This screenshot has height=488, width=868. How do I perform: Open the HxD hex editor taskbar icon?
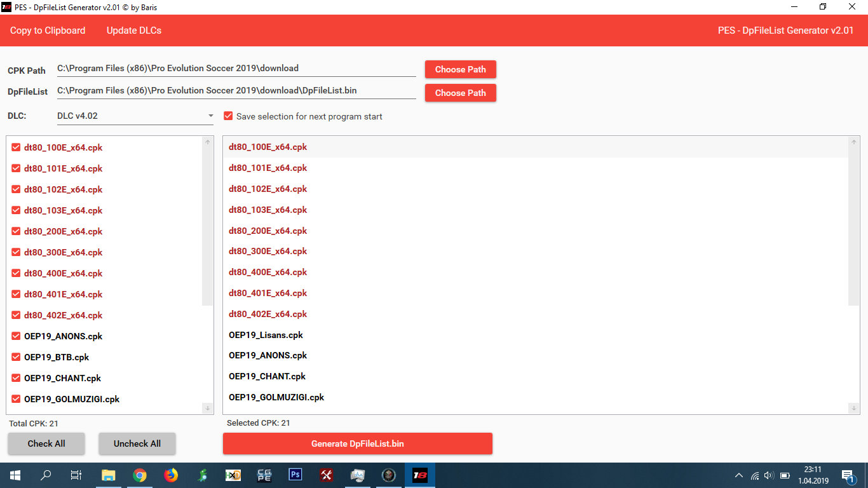coord(233,475)
